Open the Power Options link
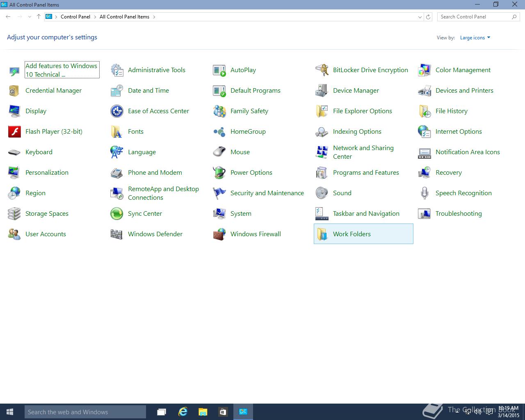The image size is (525, 420). pyautogui.click(x=251, y=173)
